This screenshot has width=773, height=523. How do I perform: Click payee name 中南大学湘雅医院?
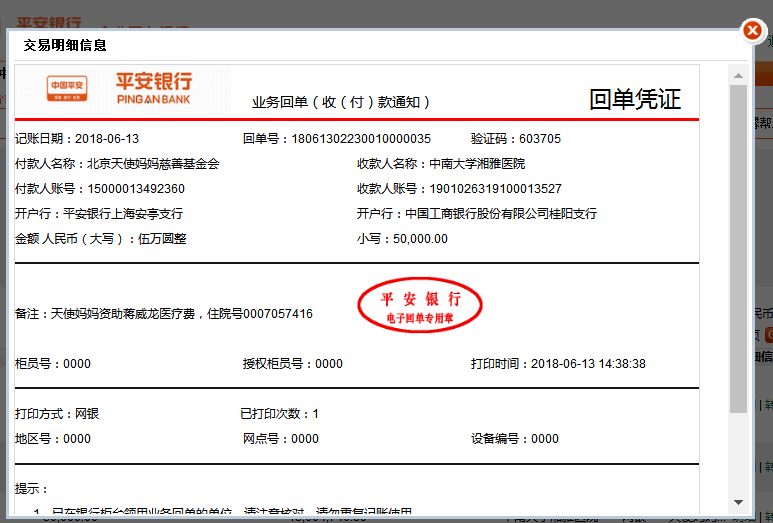tap(477, 164)
